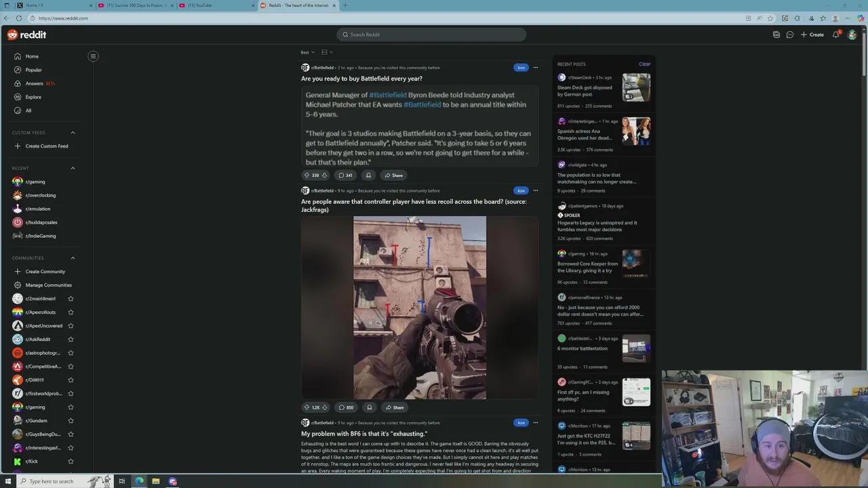
Task: Open the browser Copilot icon
Action: point(860,18)
